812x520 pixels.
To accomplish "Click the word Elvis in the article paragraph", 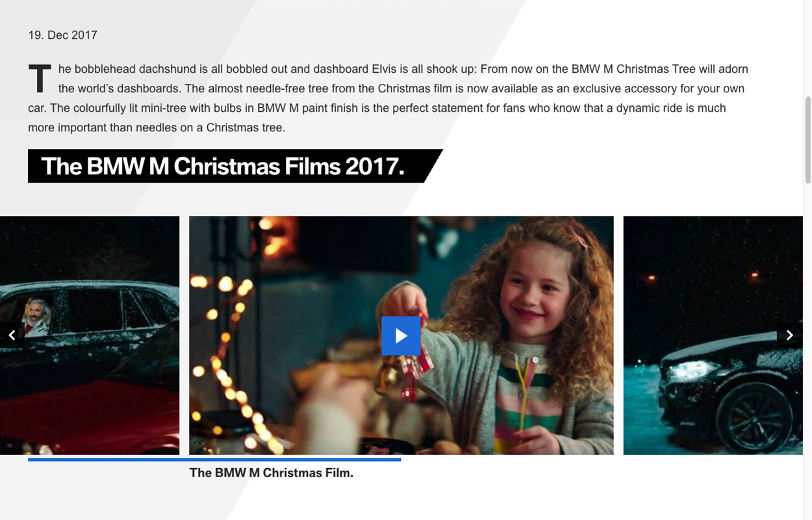I will click(386, 69).
